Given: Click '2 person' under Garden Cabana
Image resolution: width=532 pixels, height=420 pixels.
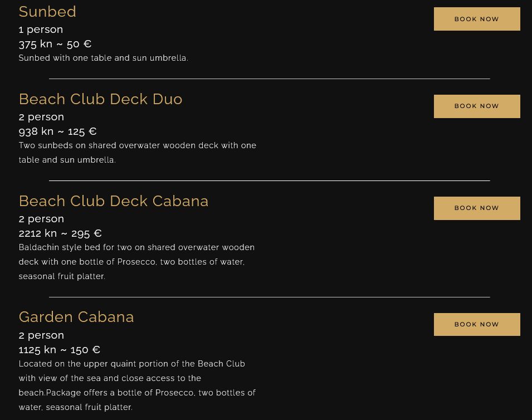Looking at the screenshot, I should pyautogui.click(x=41, y=335).
